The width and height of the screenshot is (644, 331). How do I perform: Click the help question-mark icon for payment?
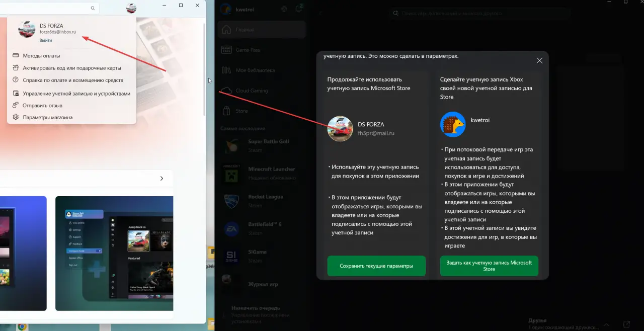(16, 80)
